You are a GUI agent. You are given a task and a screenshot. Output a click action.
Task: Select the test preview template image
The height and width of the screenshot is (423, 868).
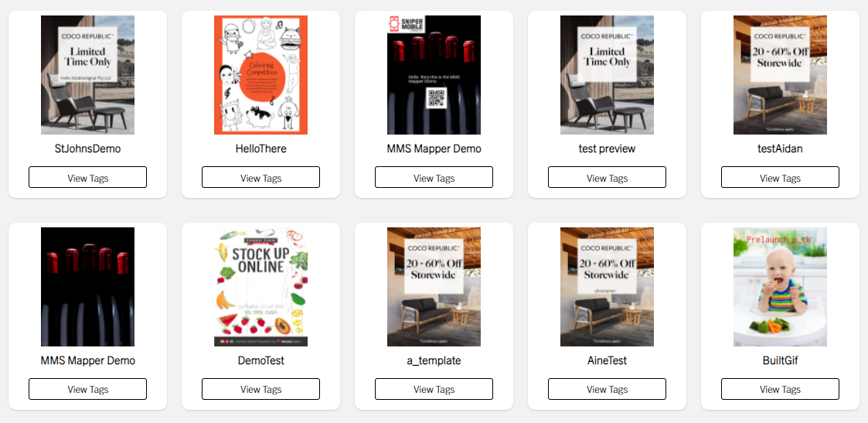(608, 75)
